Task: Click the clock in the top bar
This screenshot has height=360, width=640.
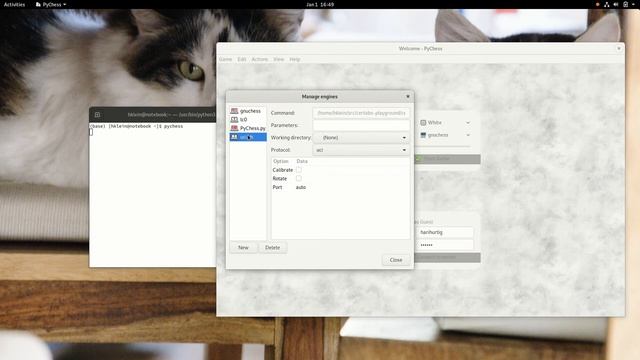Action: [x=320, y=4]
